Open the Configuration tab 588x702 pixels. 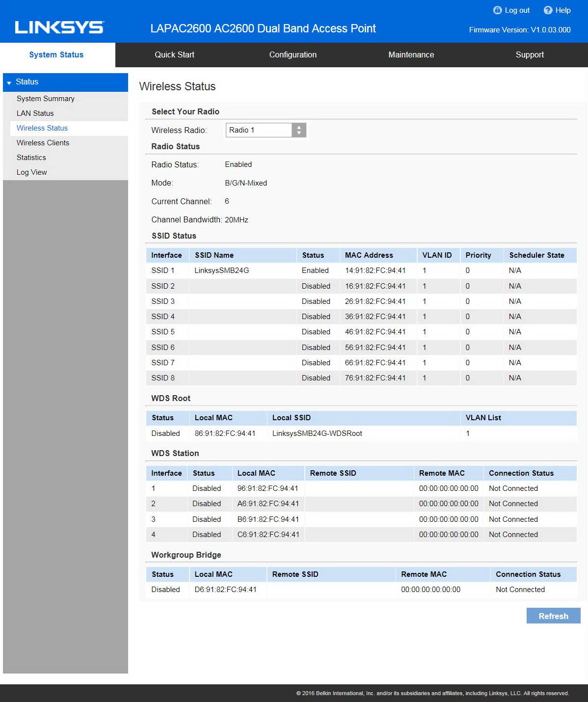pyautogui.click(x=293, y=54)
